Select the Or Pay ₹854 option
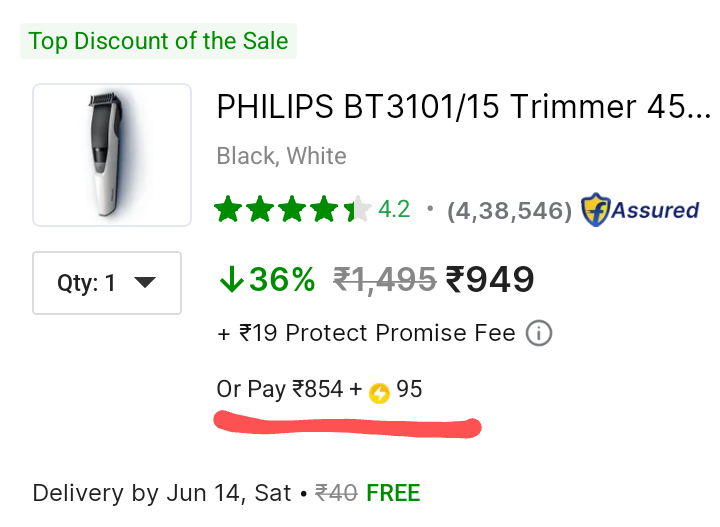 (x=289, y=389)
